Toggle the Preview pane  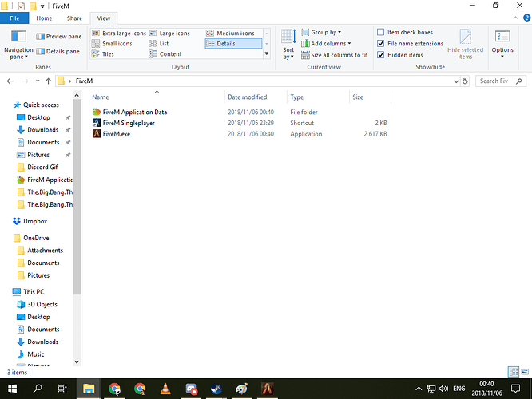58,36
